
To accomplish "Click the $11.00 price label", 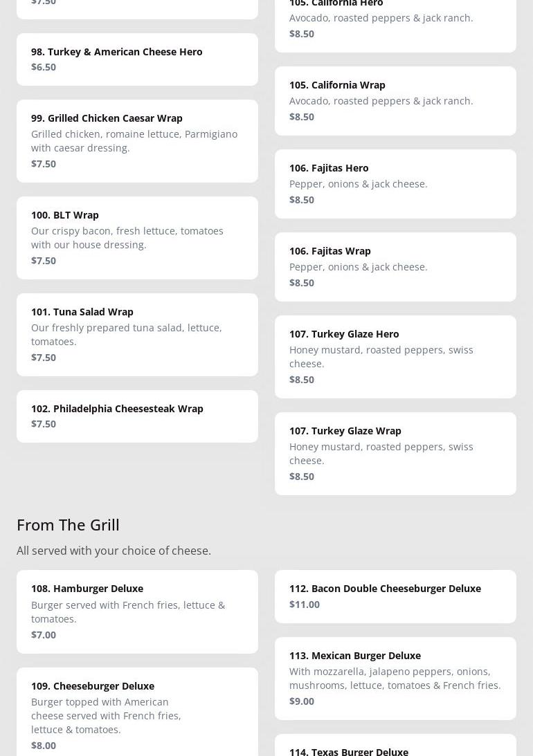I will click(x=305, y=604).
